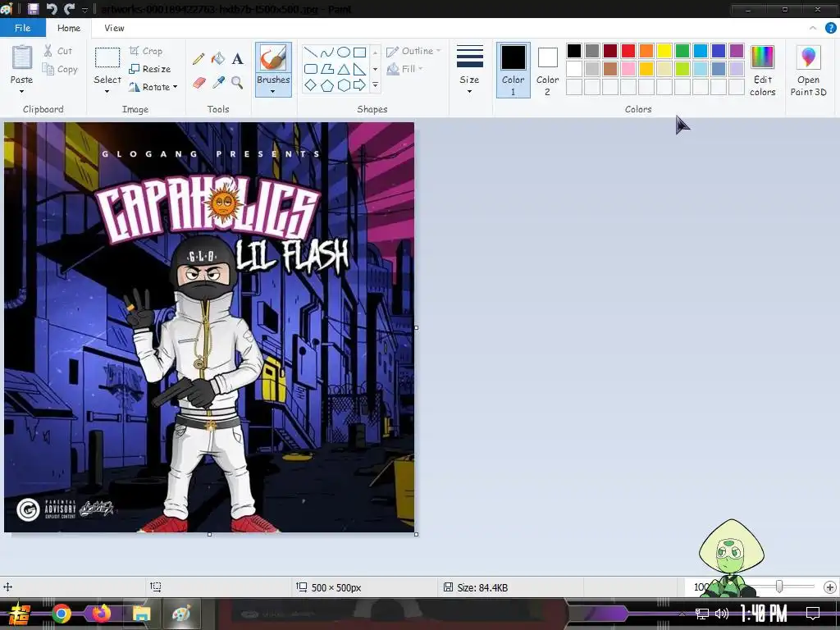Open File Explorer from taskbar
840x630 pixels.
(141, 614)
